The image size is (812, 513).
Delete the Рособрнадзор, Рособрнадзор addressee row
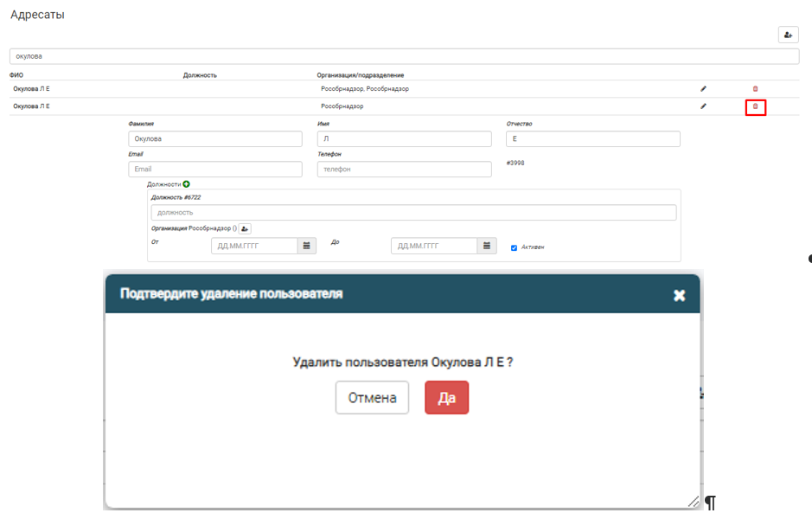pos(755,88)
